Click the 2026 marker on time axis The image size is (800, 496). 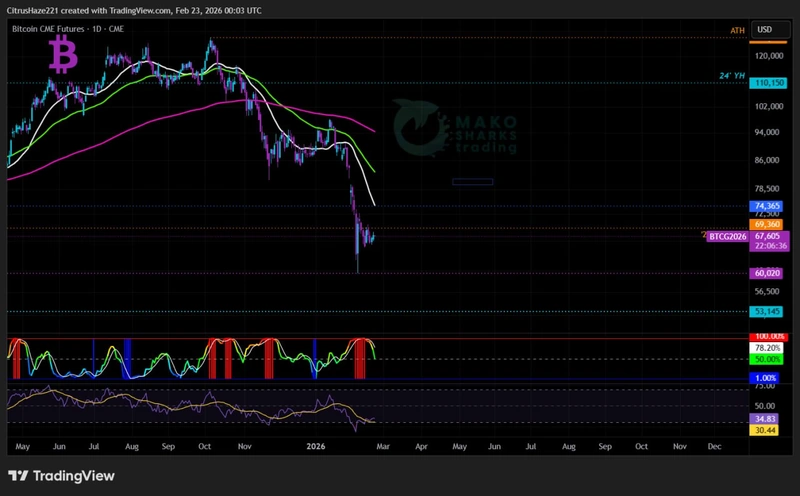pyautogui.click(x=318, y=449)
